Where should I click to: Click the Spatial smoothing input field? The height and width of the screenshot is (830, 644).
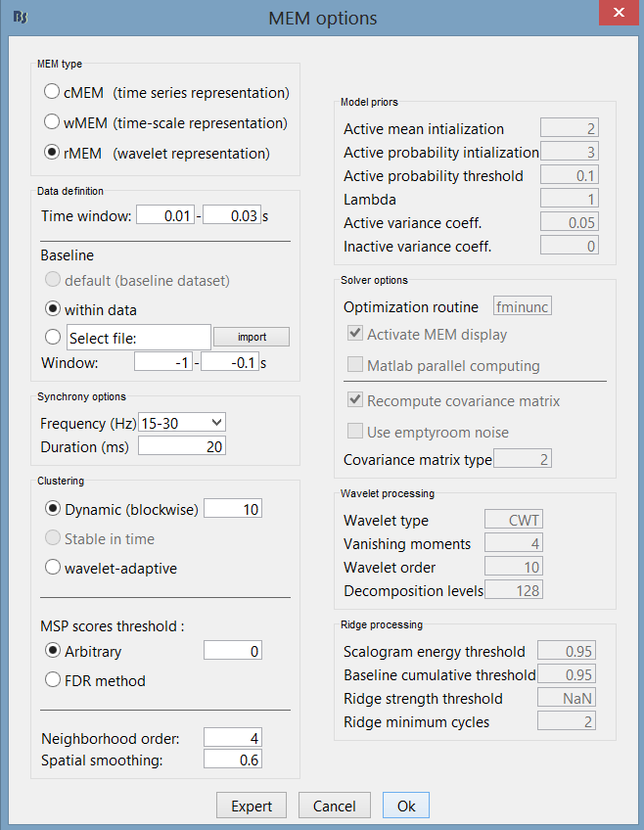pyautogui.click(x=232, y=760)
